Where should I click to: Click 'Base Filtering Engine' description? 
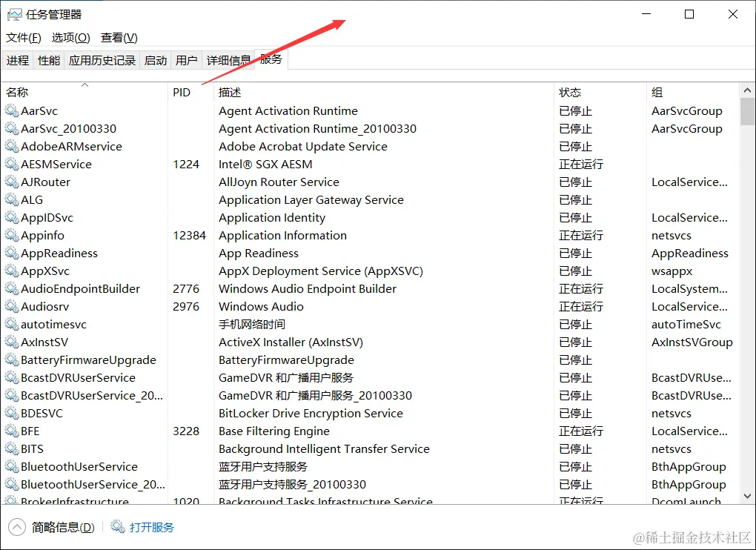tap(273, 431)
